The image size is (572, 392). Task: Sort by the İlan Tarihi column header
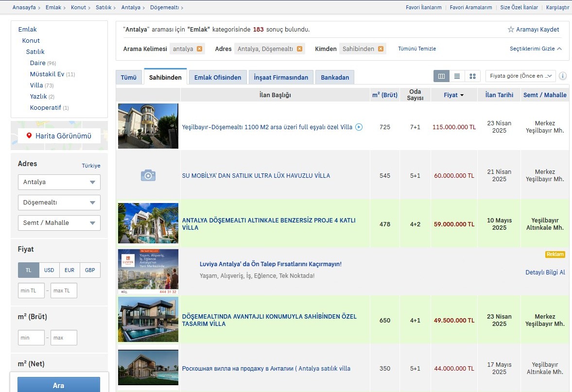(x=499, y=95)
